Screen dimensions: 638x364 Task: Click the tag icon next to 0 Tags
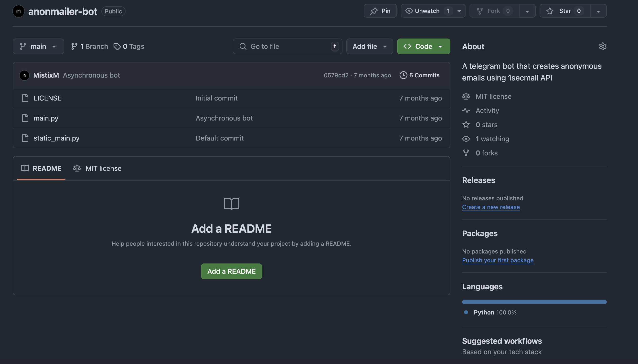tap(117, 47)
